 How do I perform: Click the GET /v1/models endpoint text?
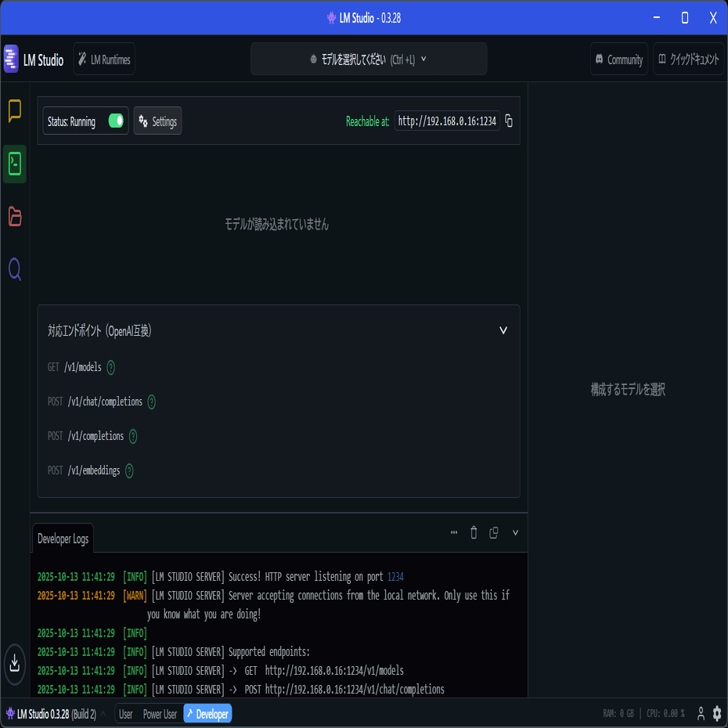click(x=74, y=367)
